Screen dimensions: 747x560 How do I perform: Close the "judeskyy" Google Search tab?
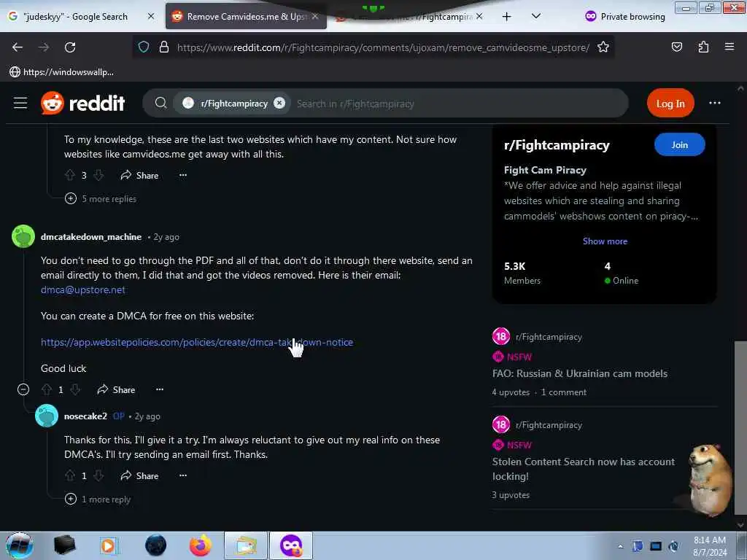point(151,16)
